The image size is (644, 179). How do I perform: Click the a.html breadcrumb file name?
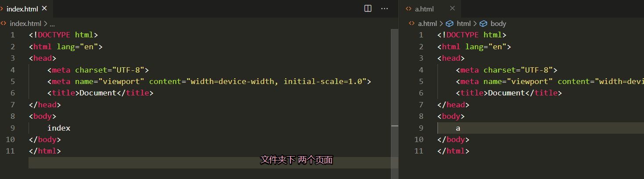point(427,24)
